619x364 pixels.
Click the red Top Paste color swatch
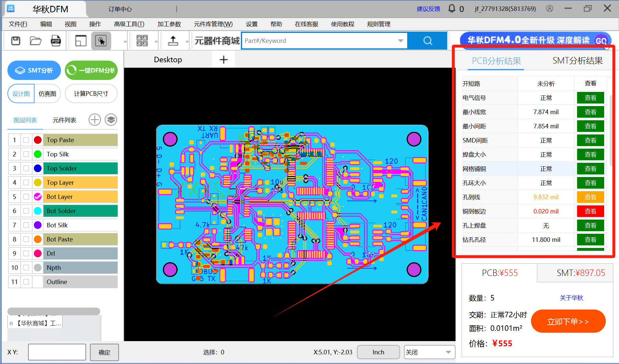38,140
